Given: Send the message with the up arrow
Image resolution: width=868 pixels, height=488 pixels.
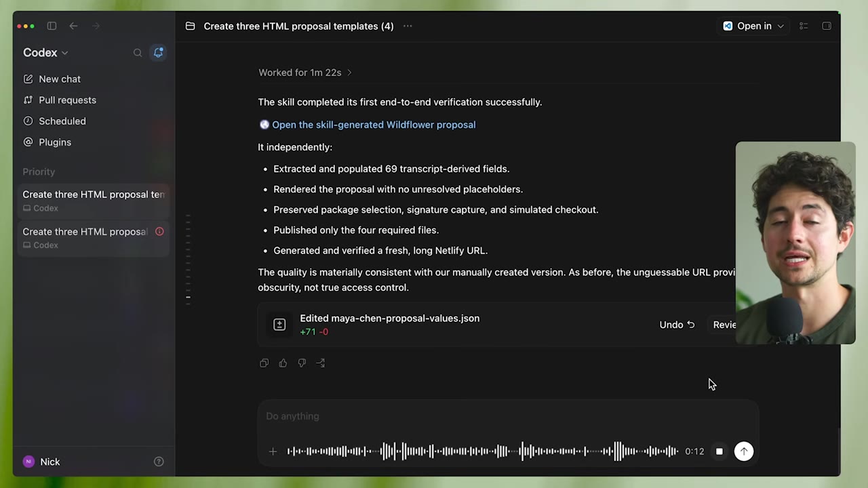Looking at the screenshot, I should click(x=744, y=451).
